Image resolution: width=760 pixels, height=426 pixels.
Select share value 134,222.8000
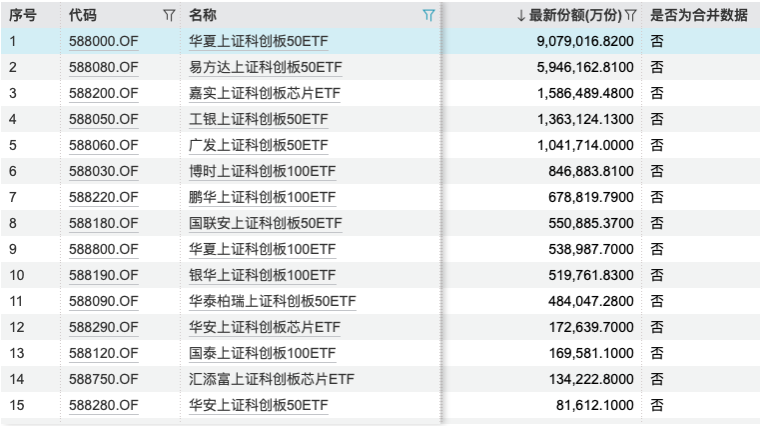pyautogui.click(x=591, y=379)
